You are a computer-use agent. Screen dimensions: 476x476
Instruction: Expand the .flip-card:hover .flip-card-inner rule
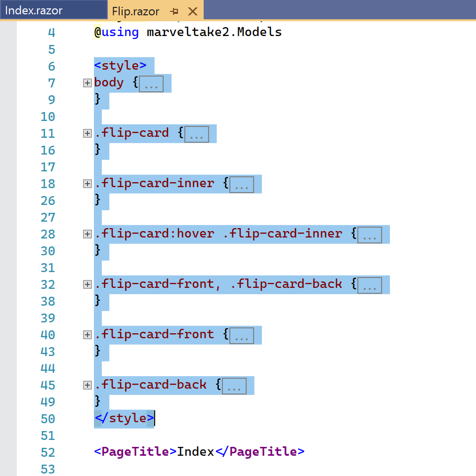[87, 234]
